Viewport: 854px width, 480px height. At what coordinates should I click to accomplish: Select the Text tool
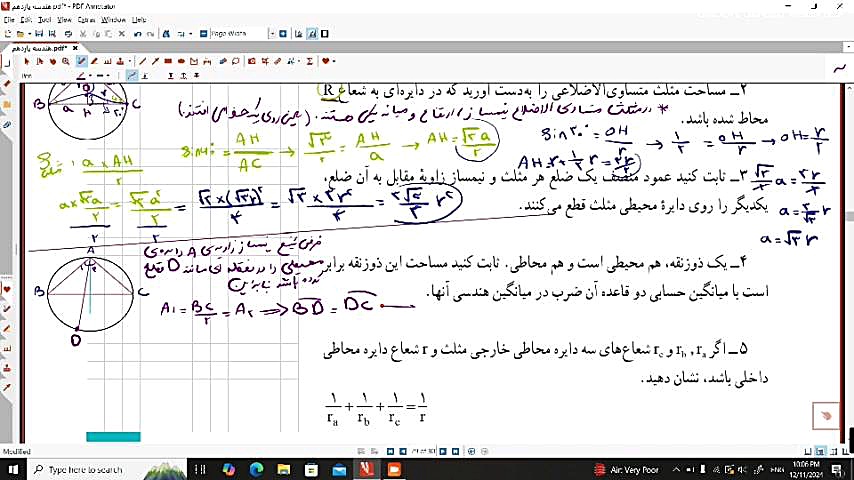coord(107,61)
